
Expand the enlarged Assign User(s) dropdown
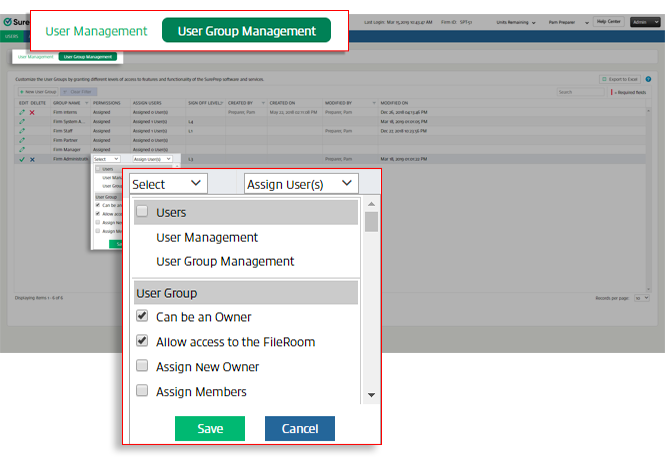300,184
